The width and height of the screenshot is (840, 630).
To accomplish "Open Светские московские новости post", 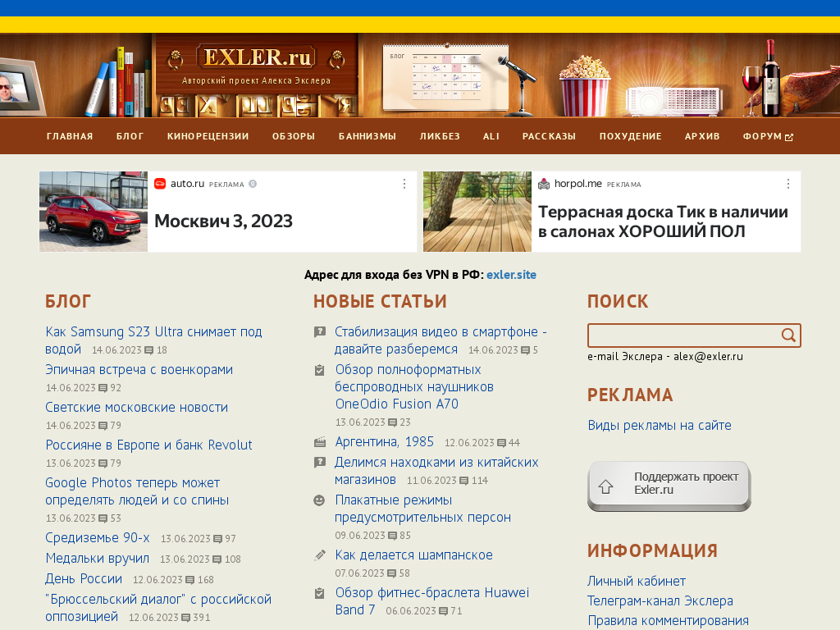I will click(137, 408).
